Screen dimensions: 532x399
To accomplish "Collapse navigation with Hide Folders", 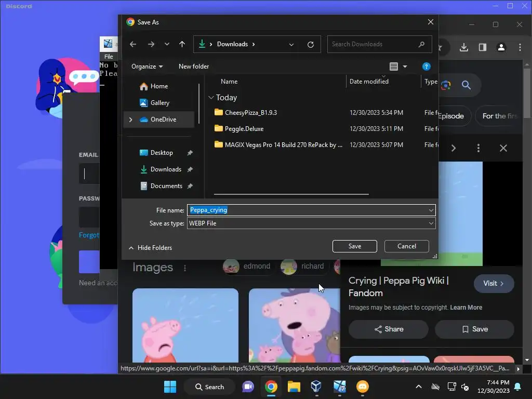I will [150, 248].
